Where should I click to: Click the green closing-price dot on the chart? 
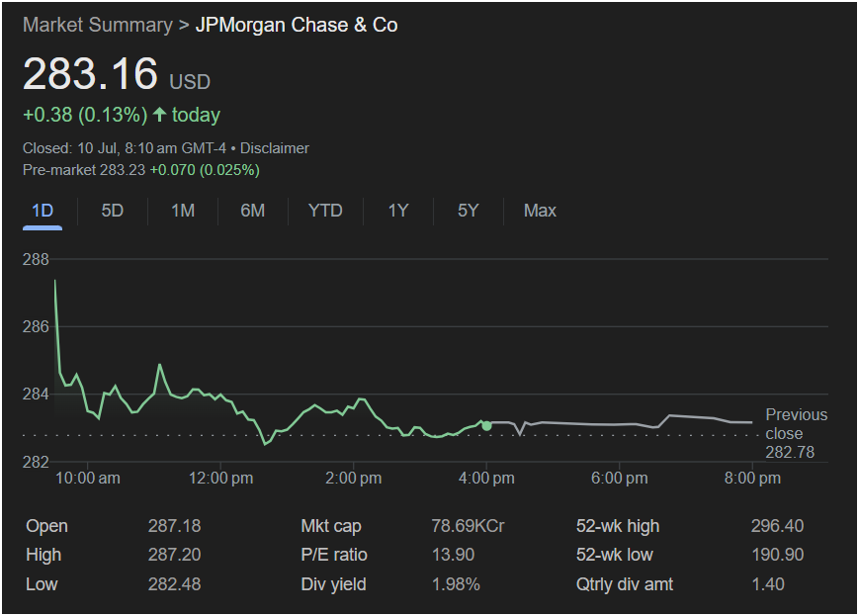point(486,426)
